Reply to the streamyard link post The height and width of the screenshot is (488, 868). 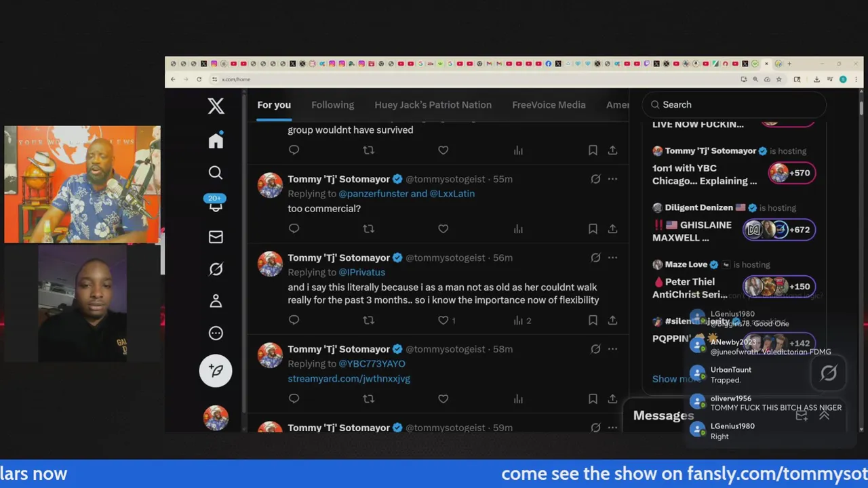294,399
